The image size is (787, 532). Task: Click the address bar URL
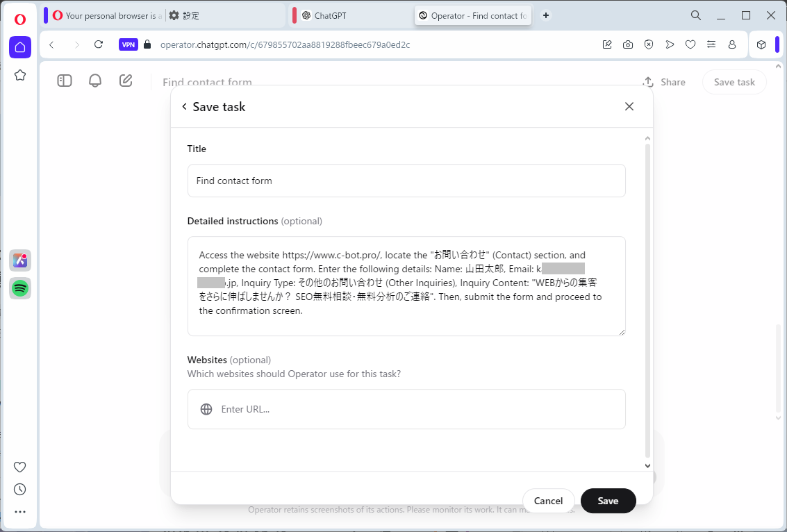tap(285, 44)
